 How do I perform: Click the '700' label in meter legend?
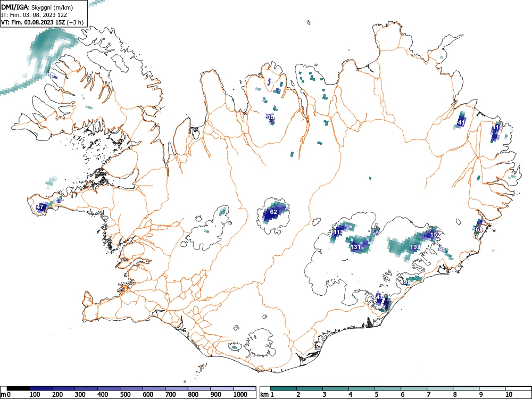click(x=171, y=395)
